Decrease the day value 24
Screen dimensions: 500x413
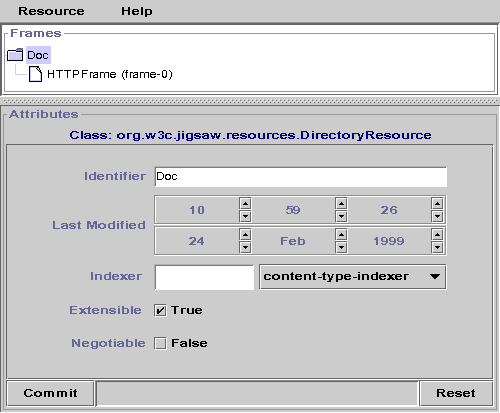coord(245,247)
